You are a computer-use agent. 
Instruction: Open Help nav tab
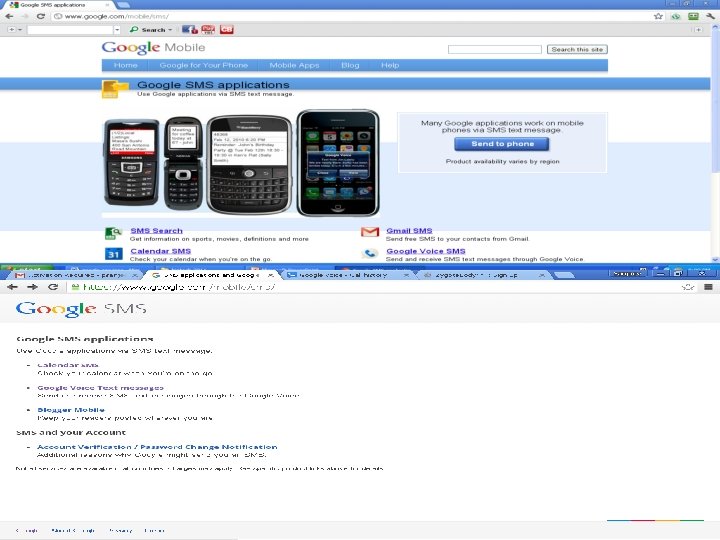390,65
